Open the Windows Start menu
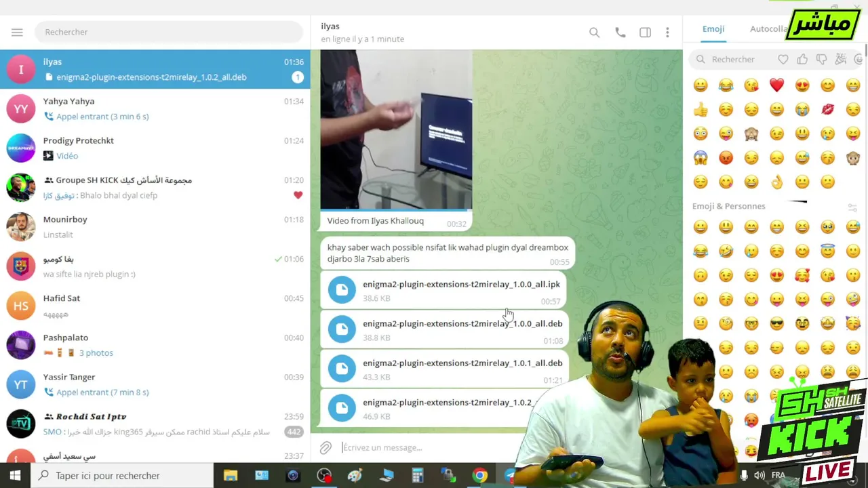 click(x=15, y=476)
